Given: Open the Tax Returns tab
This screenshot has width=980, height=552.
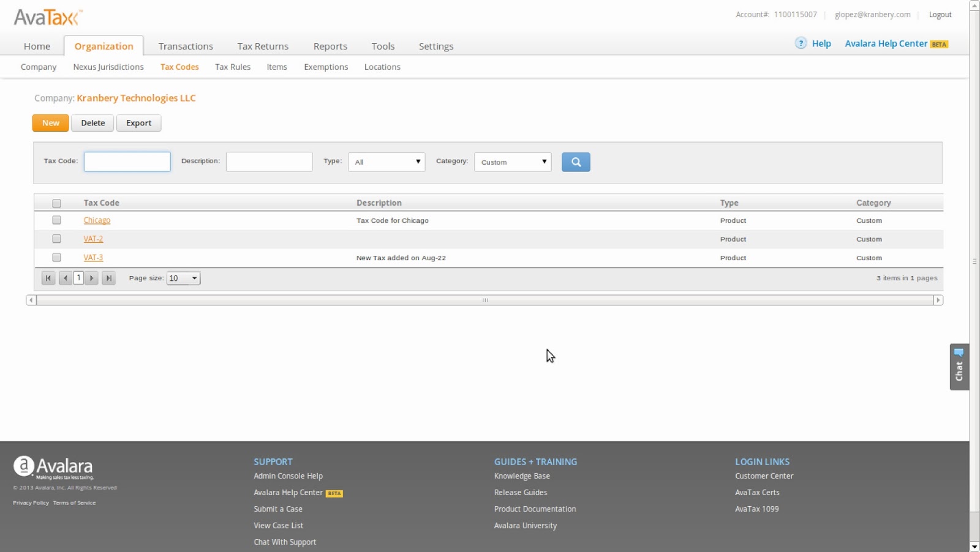Looking at the screenshot, I should (x=263, y=46).
